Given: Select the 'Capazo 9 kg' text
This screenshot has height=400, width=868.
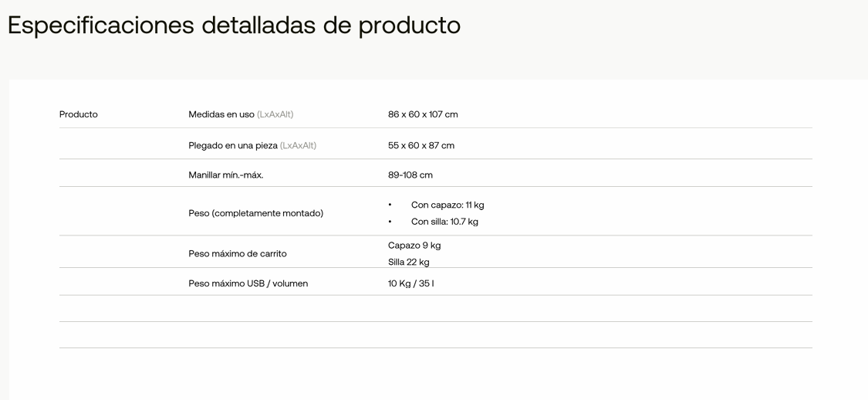Looking at the screenshot, I should 414,246.
